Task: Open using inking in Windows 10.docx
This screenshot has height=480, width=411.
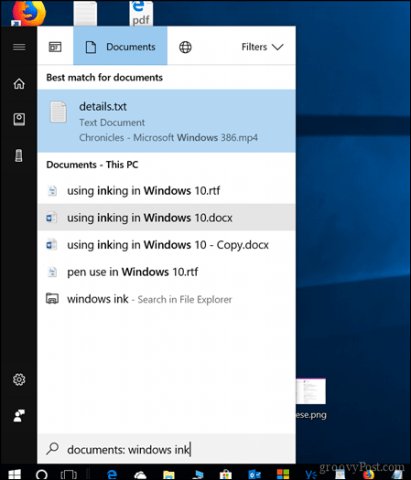Action: (166, 218)
